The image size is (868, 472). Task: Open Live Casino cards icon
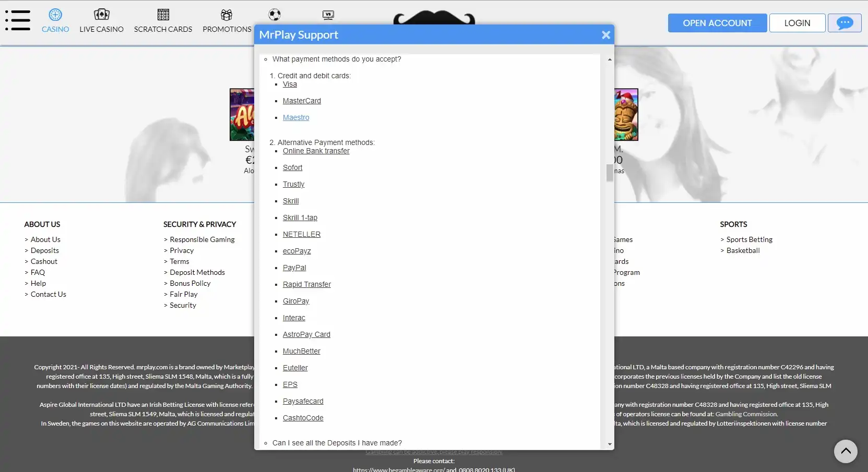(x=101, y=15)
